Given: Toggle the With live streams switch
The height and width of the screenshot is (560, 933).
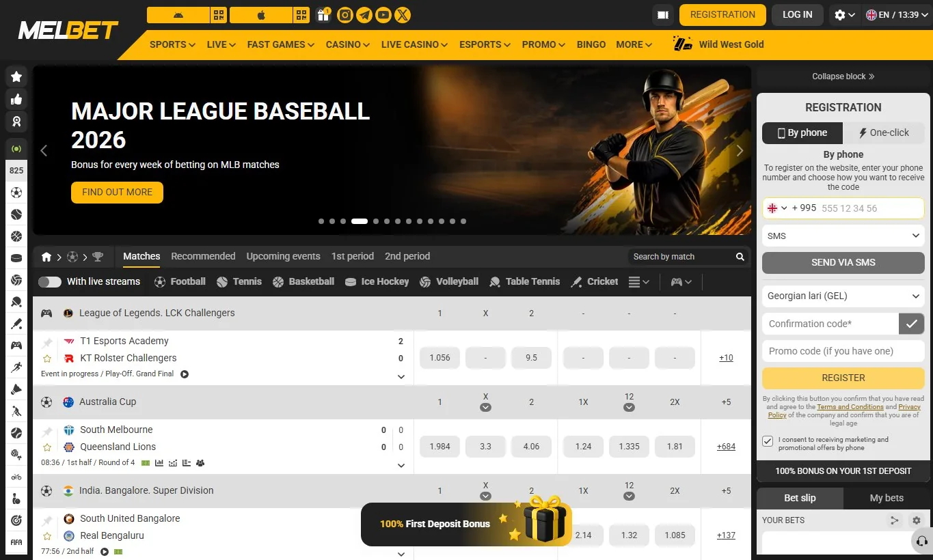Looking at the screenshot, I should pyautogui.click(x=49, y=281).
